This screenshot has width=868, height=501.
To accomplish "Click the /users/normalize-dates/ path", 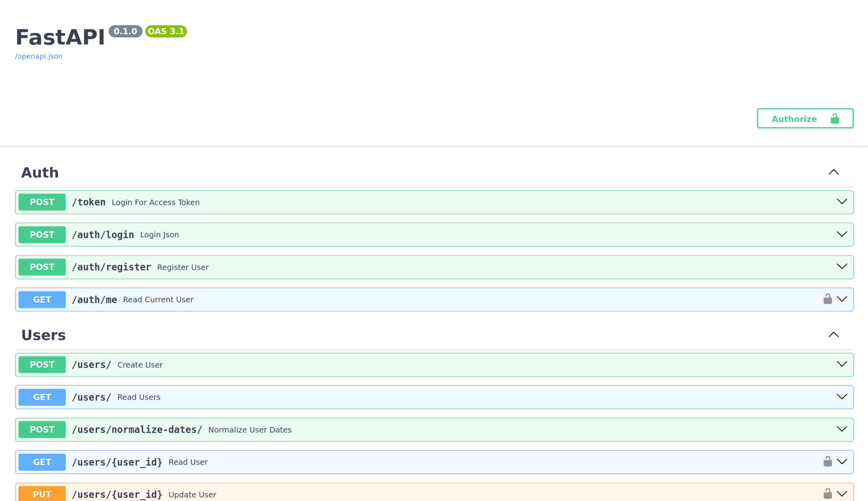I will [x=137, y=429].
